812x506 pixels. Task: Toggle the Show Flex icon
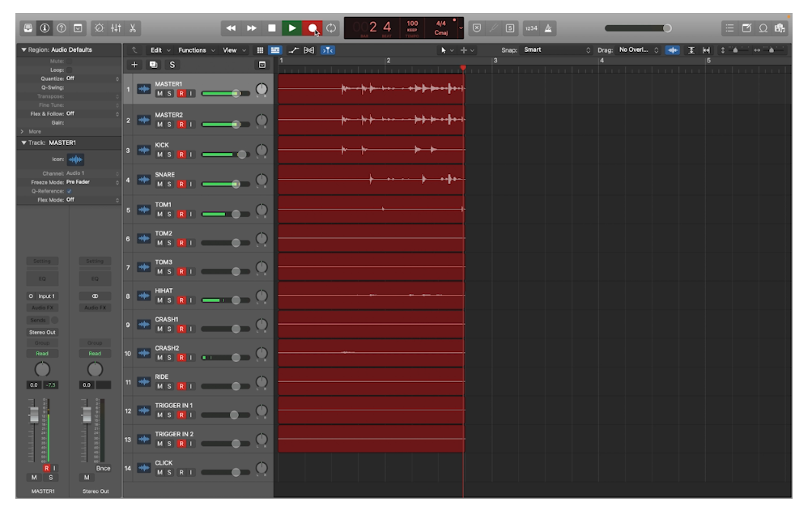point(309,50)
